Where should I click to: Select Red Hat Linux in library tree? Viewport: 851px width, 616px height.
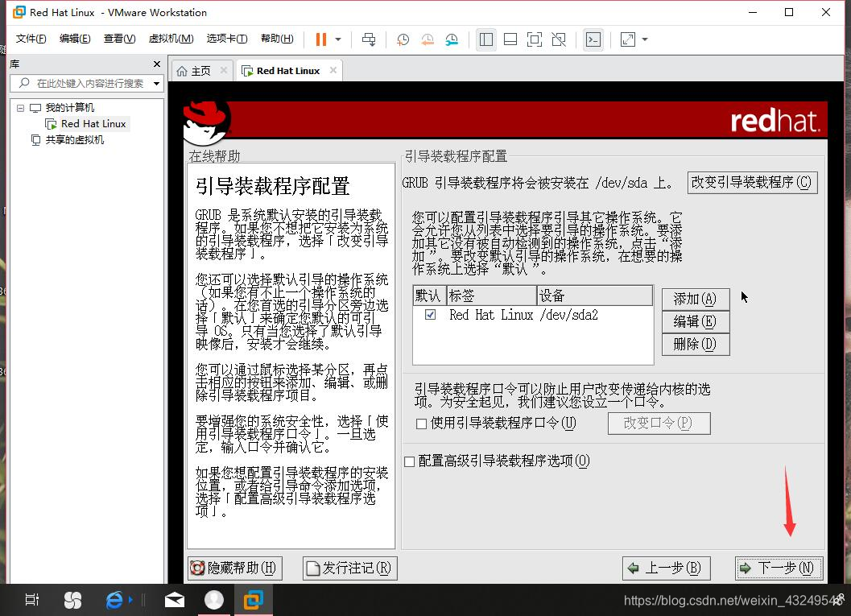[93, 124]
